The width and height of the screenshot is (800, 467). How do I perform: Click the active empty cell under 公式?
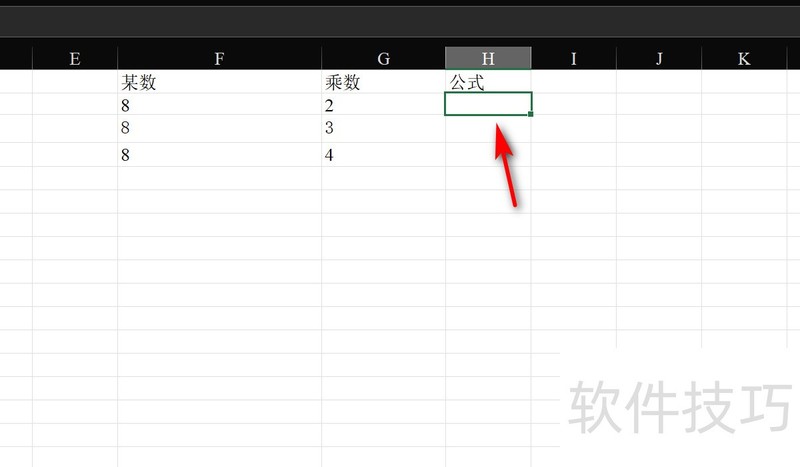click(488, 104)
